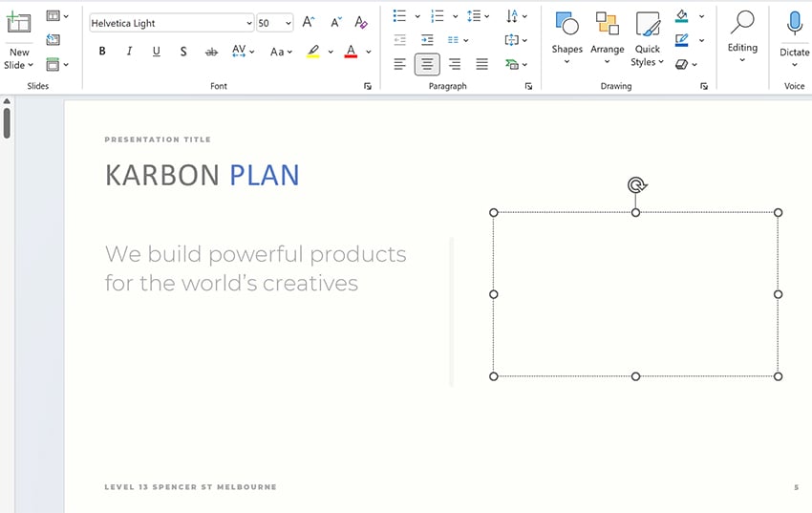812x513 pixels.
Task: Open the Helvetica Light font dropdown
Action: tap(249, 23)
